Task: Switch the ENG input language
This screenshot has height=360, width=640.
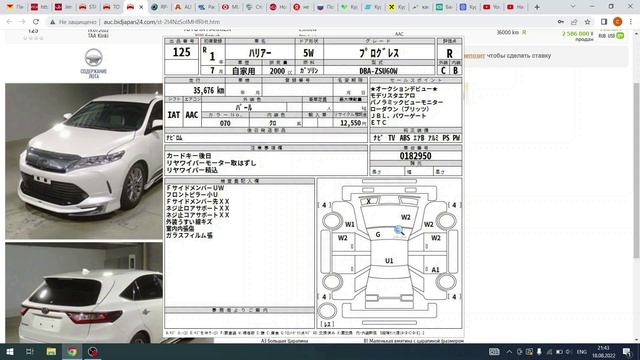Action: (x=582, y=351)
